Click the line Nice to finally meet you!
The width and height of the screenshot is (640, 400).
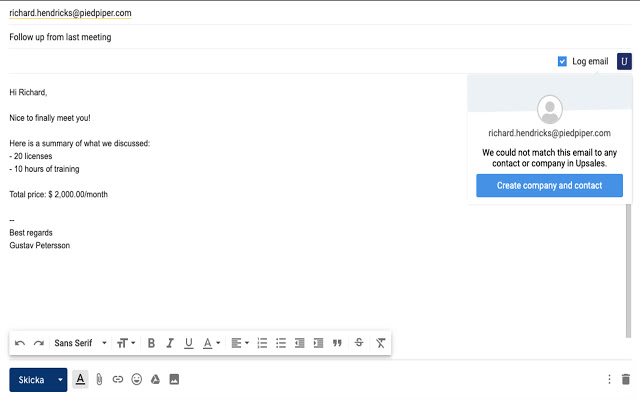tap(50, 118)
